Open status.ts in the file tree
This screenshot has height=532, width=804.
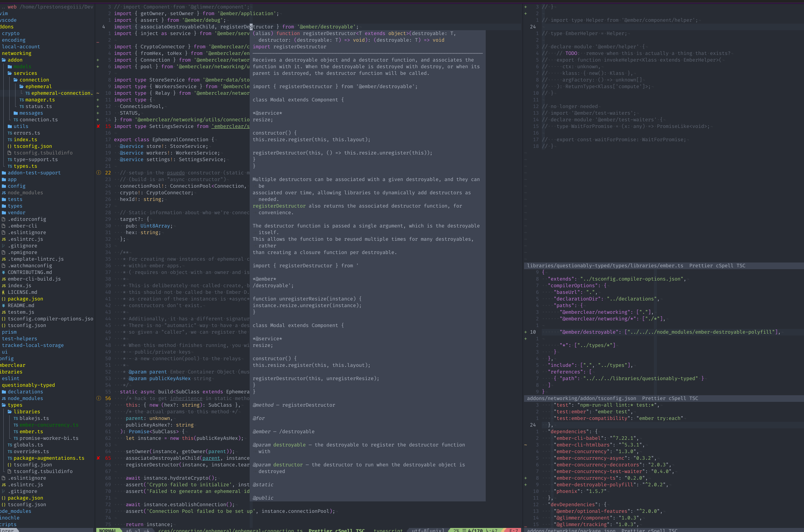(x=38, y=107)
